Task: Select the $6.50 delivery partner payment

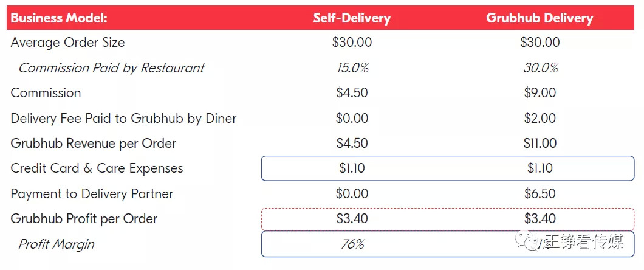Action: [540, 194]
